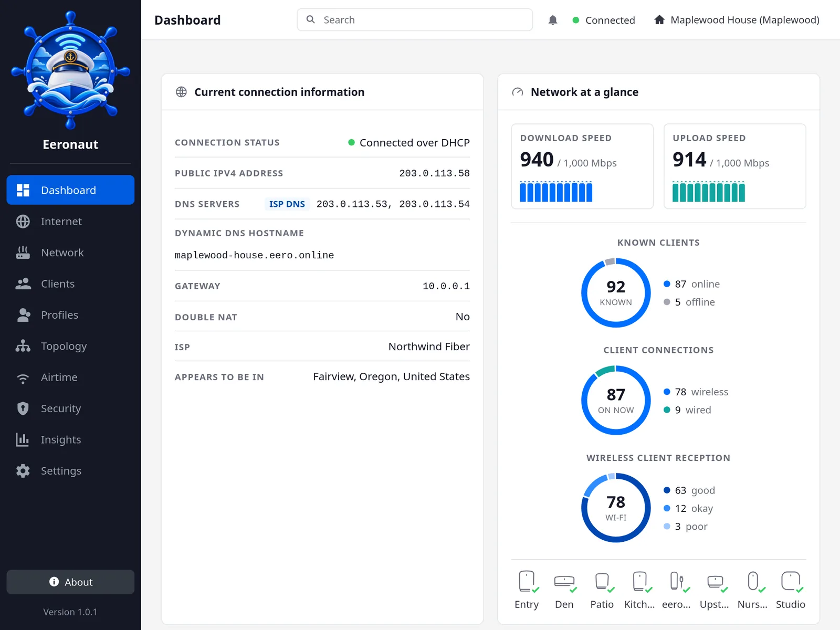Image resolution: width=840 pixels, height=630 pixels.
Task: Open the Security page
Action: (70, 408)
